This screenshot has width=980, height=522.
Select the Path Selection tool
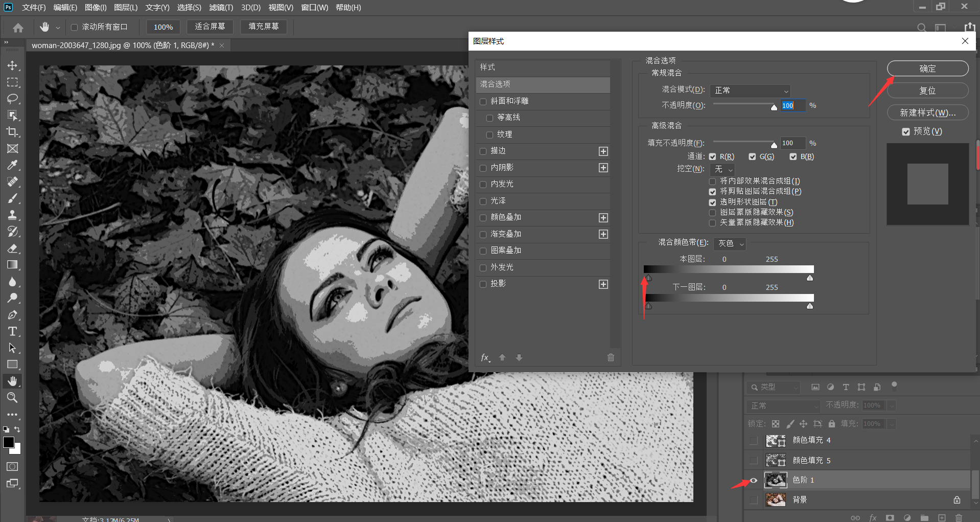click(x=12, y=348)
